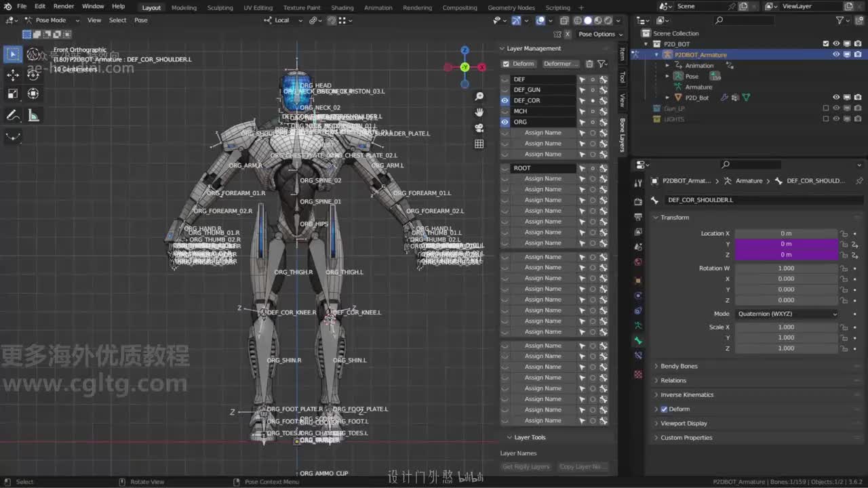
Task: Click the Deformer button in Layer Management
Action: coord(560,64)
